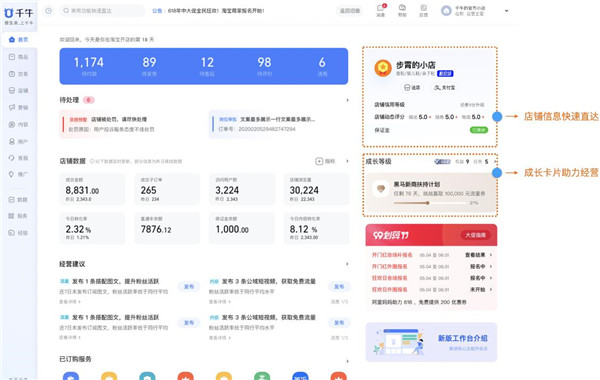Expand the account dropdown arrow at top right
Screen dimensions: 600x380
tap(507, 11)
